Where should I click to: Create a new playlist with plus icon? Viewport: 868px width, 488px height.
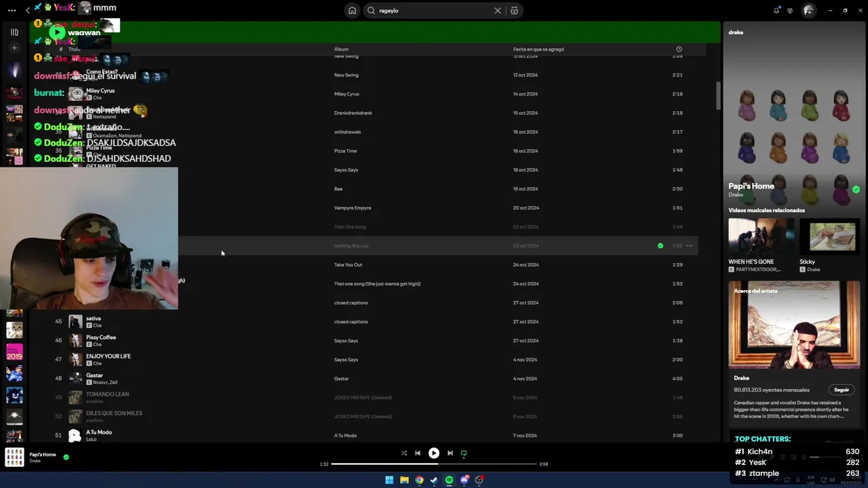tap(14, 48)
